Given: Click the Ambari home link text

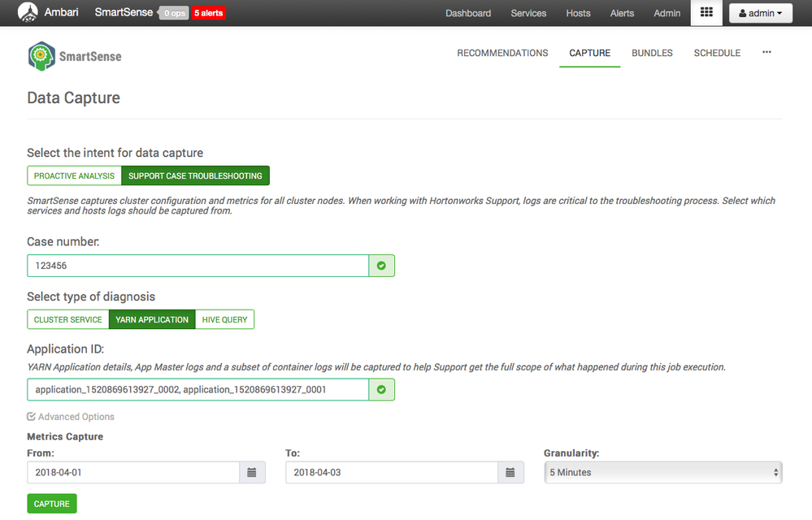Looking at the screenshot, I should point(61,12).
